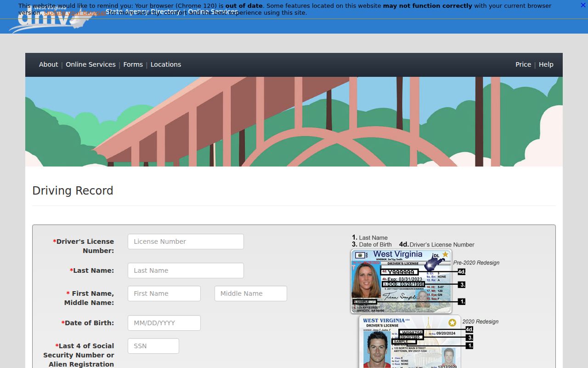Click the 'Driver's License Number' label
The height and width of the screenshot is (368, 588).
pyautogui.click(x=84, y=246)
